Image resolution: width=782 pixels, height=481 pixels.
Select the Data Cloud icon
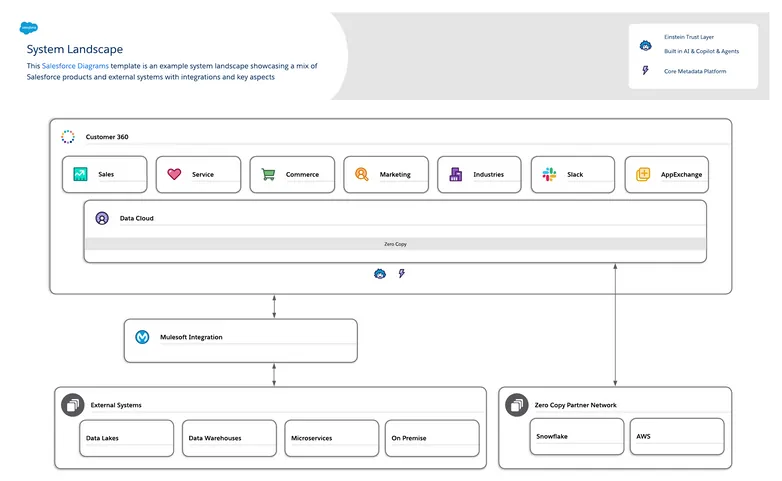102,217
